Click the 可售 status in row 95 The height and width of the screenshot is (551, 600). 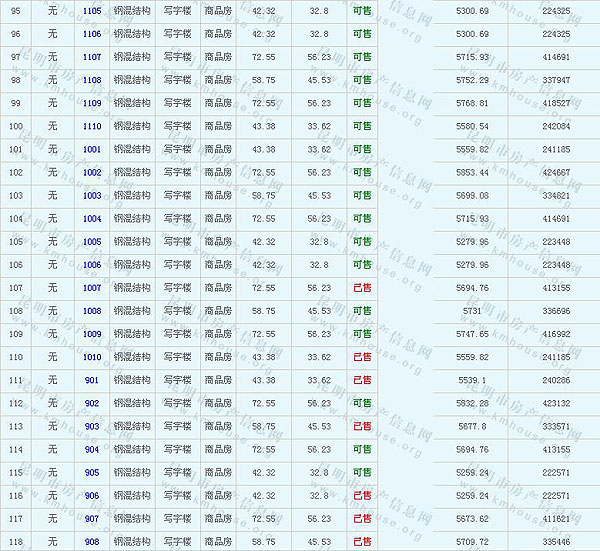[x=361, y=10]
